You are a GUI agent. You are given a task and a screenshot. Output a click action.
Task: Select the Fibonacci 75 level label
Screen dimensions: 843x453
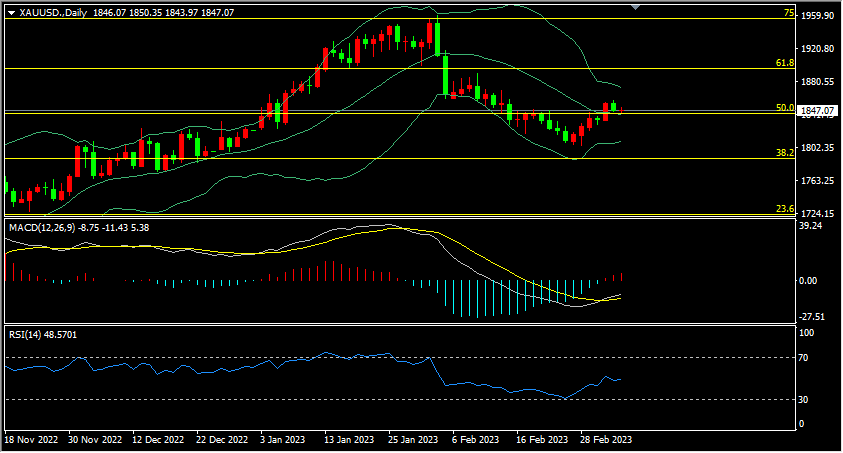pyautogui.click(x=789, y=13)
